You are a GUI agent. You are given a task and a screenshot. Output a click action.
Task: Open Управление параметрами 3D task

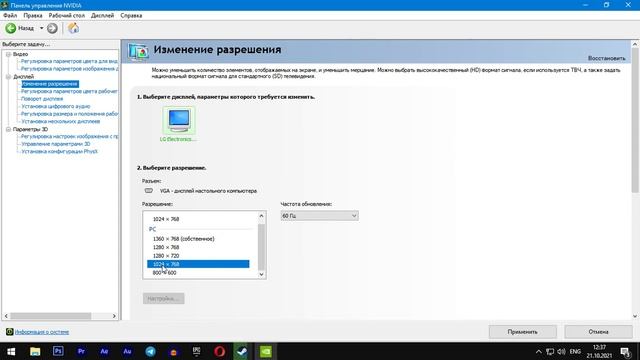[x=56, y=144]
